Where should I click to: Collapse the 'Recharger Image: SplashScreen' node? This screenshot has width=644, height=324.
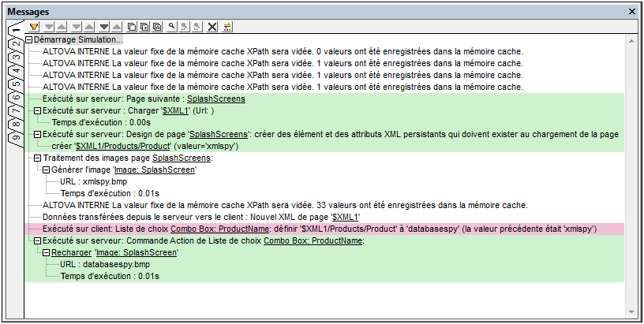(x=46, y=253)
